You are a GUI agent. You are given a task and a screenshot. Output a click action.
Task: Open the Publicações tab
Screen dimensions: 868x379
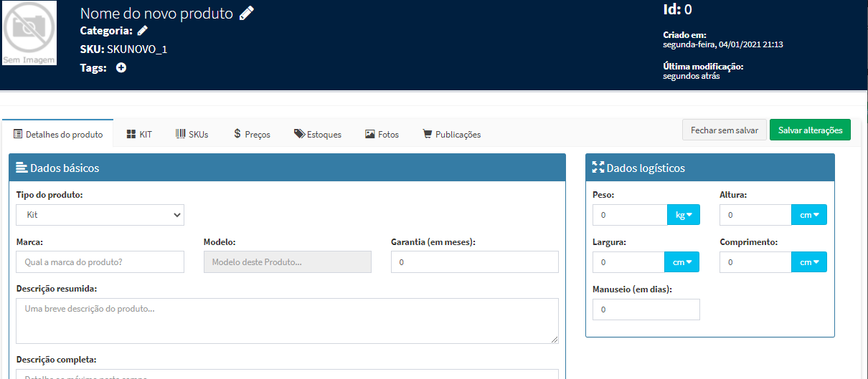451,134
